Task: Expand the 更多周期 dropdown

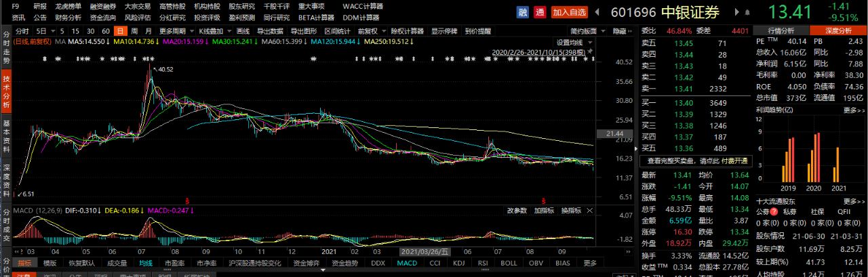Action: pyautogui.click(x=175, y=31)
